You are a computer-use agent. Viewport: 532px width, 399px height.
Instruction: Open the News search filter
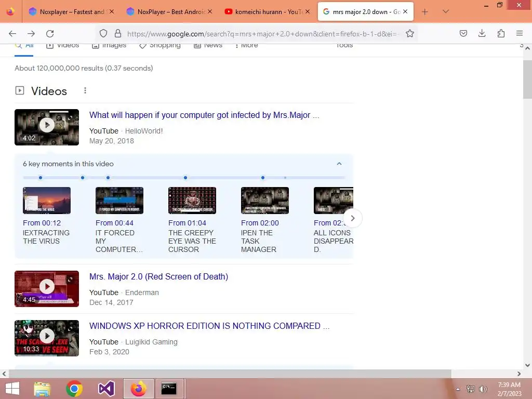tap(208, 46)
